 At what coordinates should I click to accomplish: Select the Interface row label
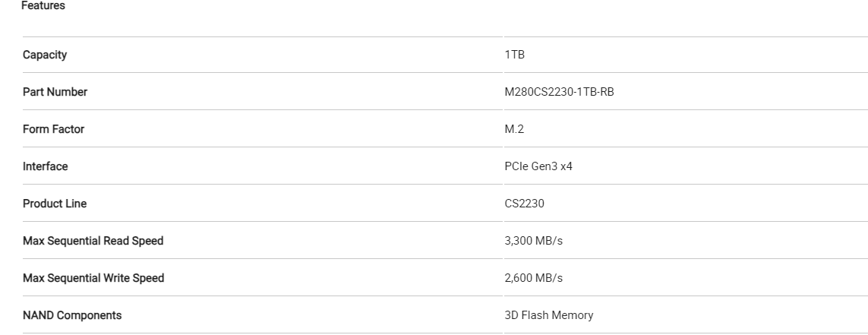(x=45, y=166)
